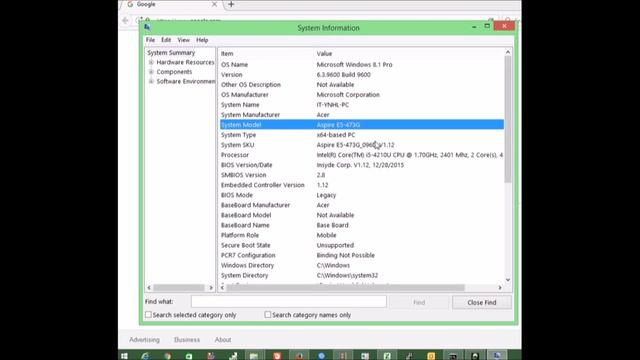
Task: Select the Processor row
Action: coord(362,155)
